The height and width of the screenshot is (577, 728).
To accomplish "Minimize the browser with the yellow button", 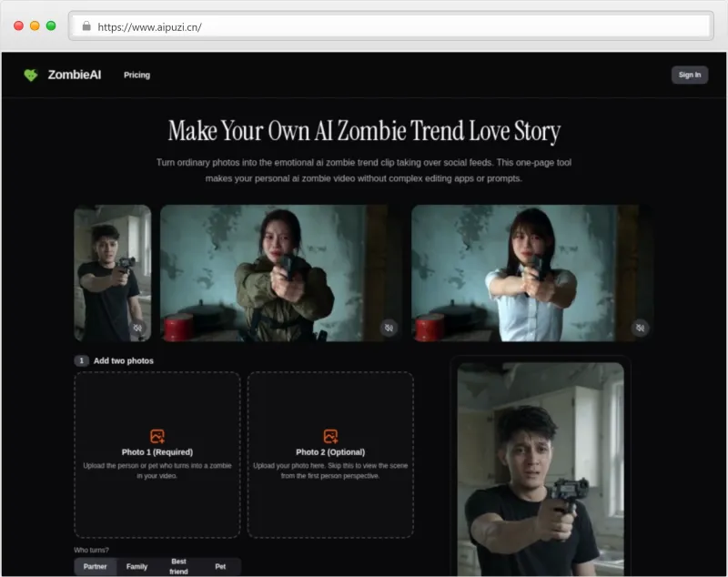I will coord(35,26).
